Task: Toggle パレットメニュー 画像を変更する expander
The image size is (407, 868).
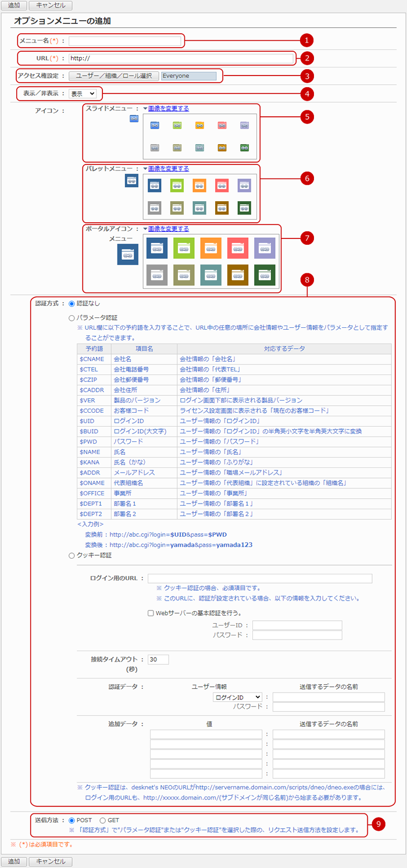Action: tap(166, 169)
